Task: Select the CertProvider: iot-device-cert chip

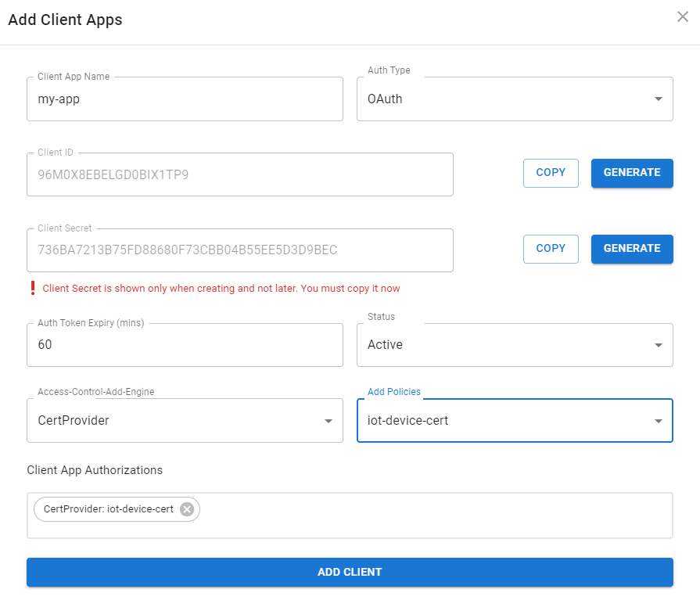Action: coord(106,509)
